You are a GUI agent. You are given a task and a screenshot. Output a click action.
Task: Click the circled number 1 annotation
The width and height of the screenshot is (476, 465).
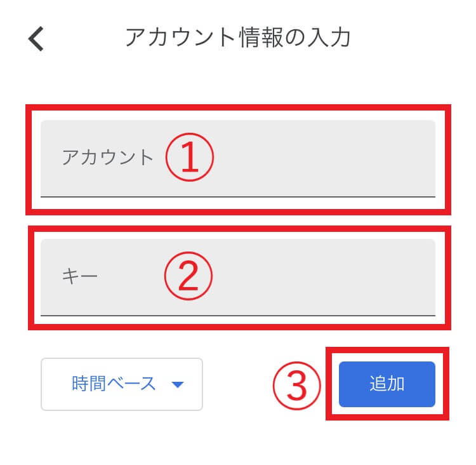(190, 157)
